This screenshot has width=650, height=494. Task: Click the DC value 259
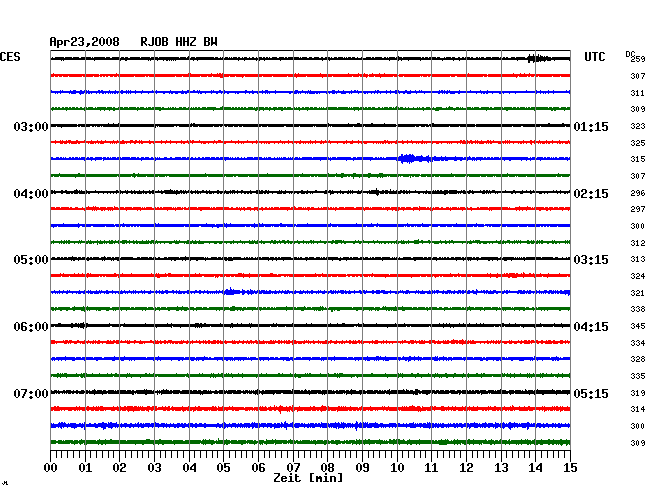pyautogui.click(x=638, y=59)
